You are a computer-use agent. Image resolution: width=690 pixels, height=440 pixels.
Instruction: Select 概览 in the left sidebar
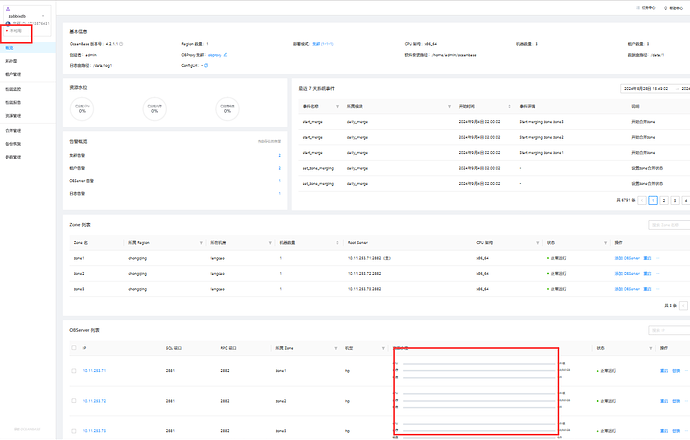pos(28,48)
